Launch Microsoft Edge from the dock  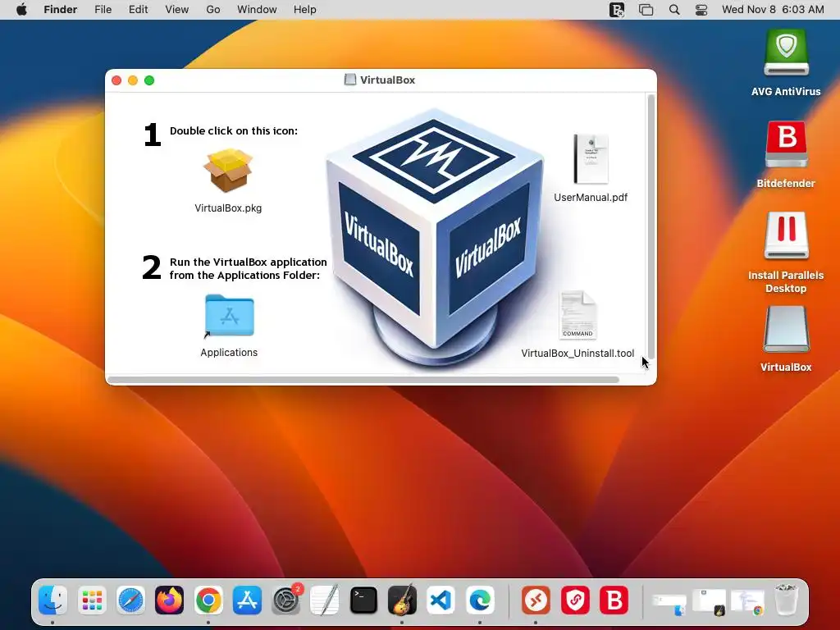[x=480, y=600]
